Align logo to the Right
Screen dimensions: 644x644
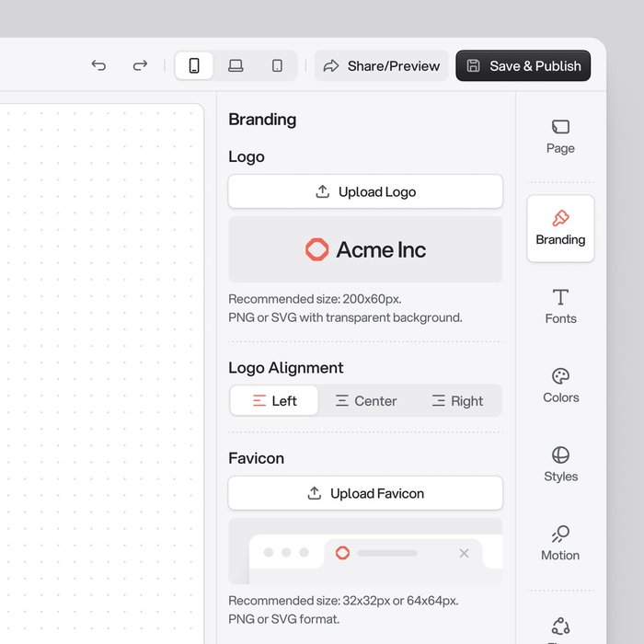[x=457, y=400]
